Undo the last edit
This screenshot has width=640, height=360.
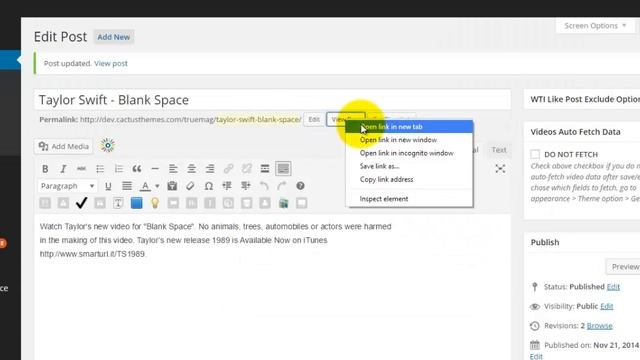[264, 186]
